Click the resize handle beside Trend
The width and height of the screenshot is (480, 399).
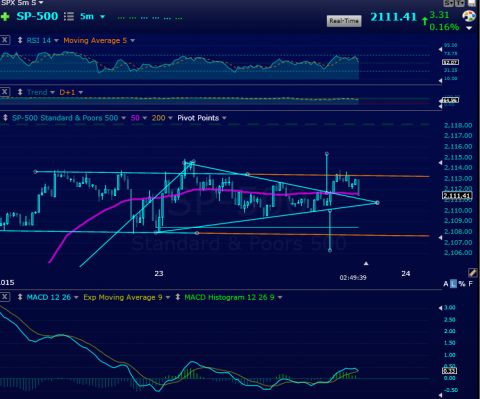coord(20,92)
